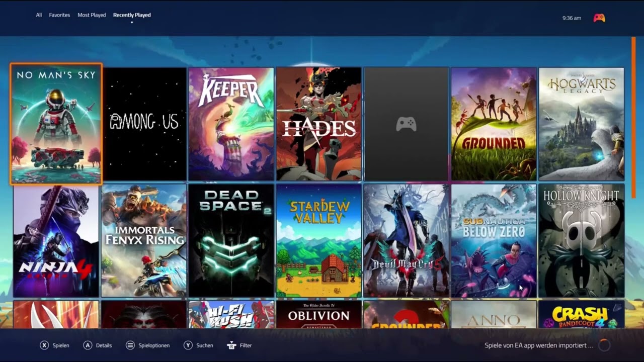Screen dimensions: 644x362
Task: Open Suchen search option
Action: pos(205,345)
